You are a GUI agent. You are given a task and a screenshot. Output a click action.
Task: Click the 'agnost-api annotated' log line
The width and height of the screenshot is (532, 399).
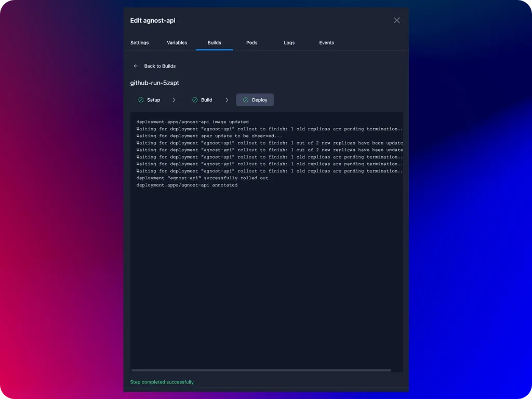pyautogui.click(x=187, y=185)
